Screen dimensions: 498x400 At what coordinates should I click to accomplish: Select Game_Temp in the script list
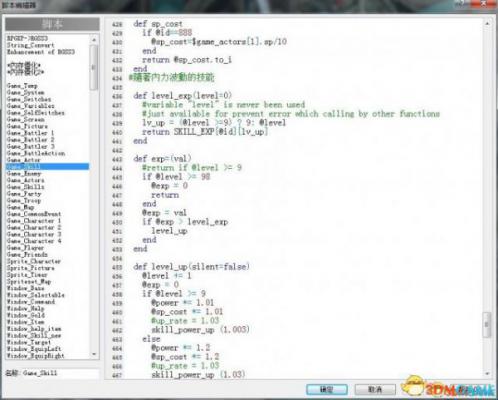22,86
